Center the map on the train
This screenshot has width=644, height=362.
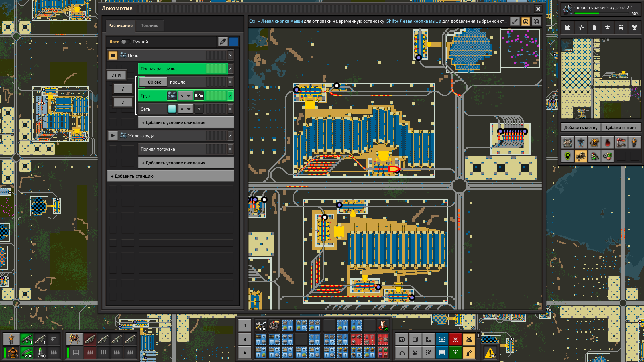[526, 21]
